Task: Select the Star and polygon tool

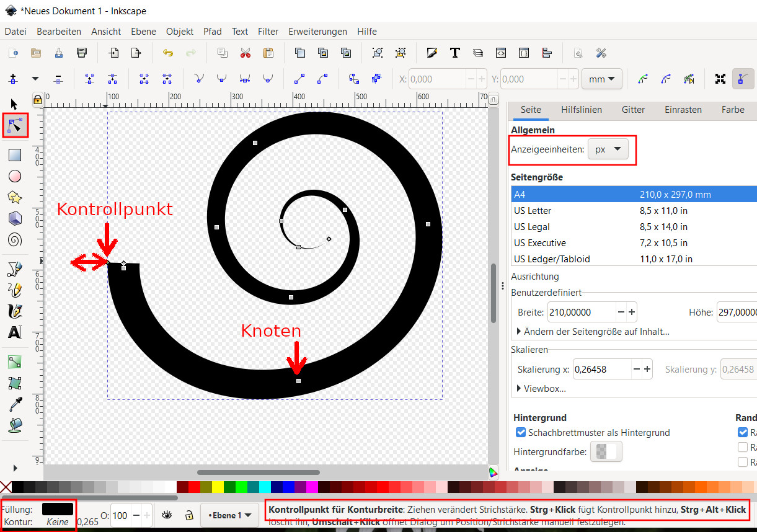Action: click(15, 197)
